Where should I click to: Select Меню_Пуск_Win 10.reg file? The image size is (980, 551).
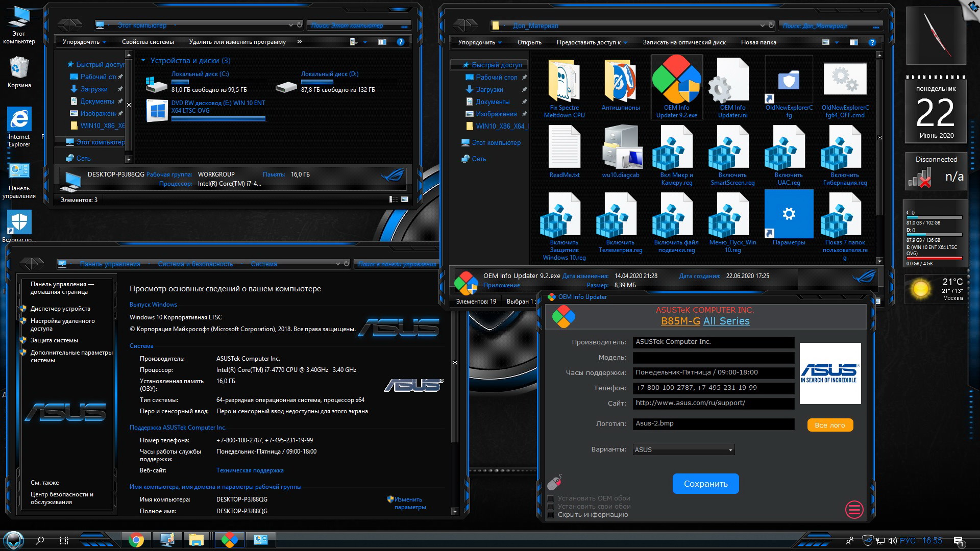click(x=732, y=223)
